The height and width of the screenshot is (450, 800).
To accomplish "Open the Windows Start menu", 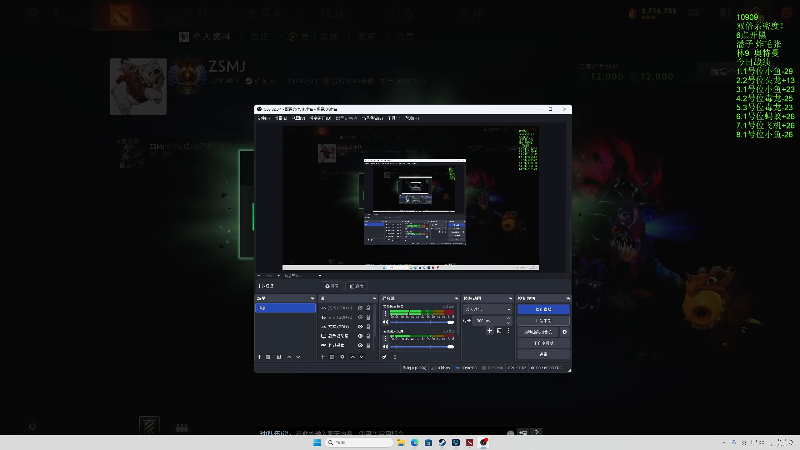I will click(x=317, y=442).
